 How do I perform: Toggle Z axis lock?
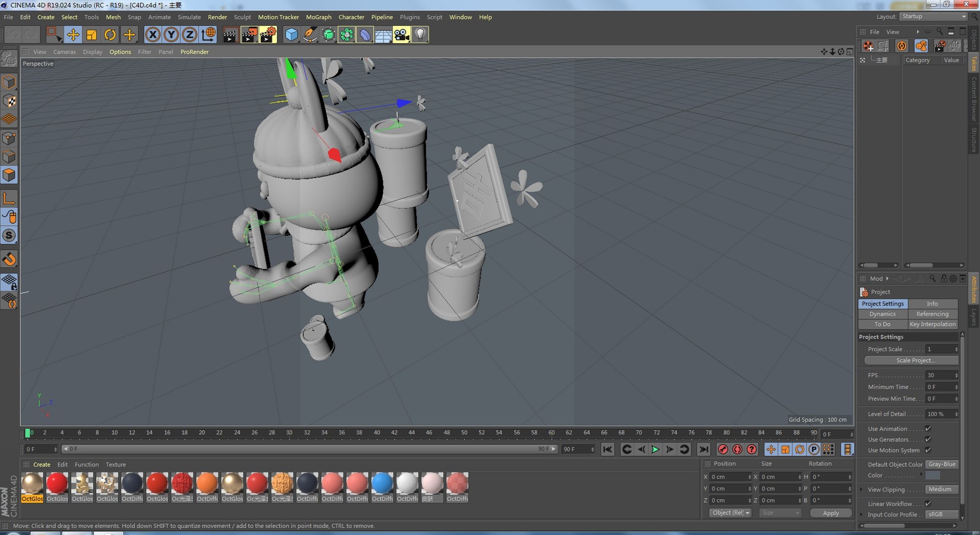[x=189, y=35]
